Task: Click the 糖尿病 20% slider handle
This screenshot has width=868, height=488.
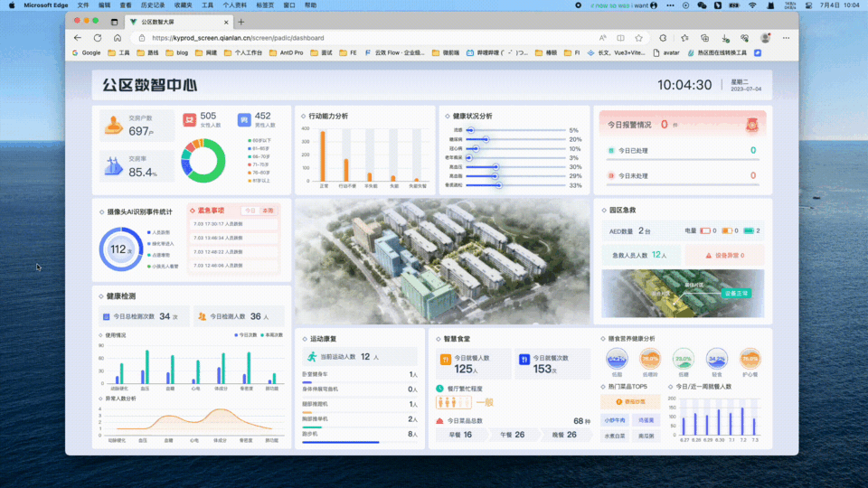Action: pyautogui.click(x=486, y=139)
